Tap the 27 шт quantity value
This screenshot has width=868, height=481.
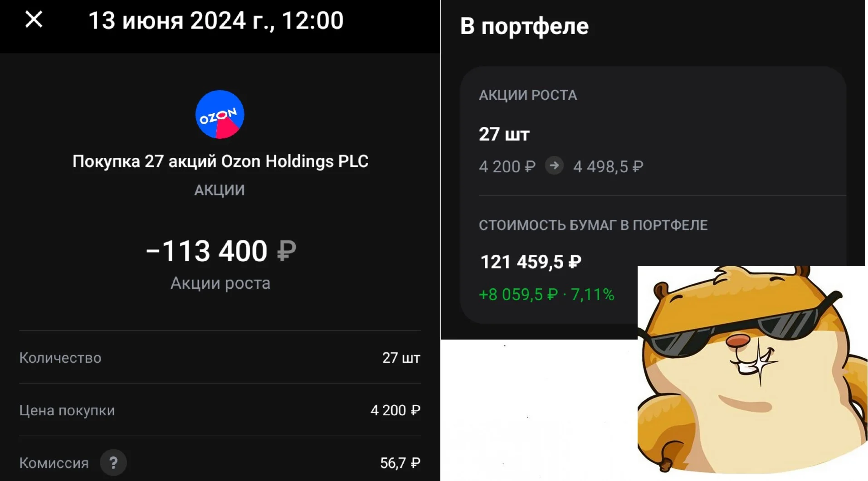pos(401,358)
